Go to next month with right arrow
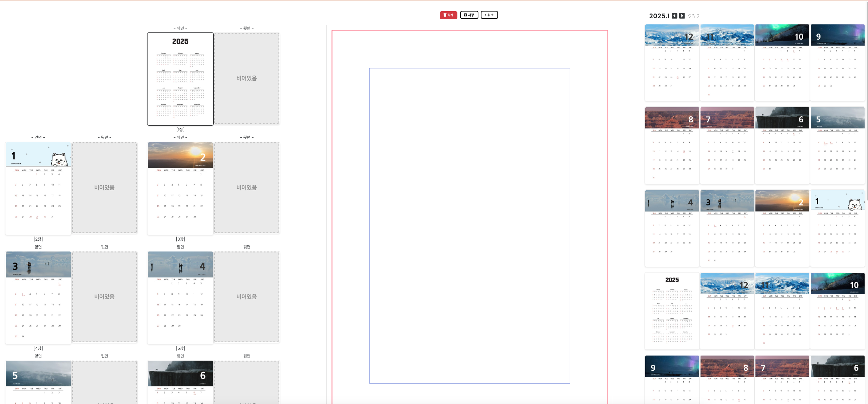 pos(682,16)
